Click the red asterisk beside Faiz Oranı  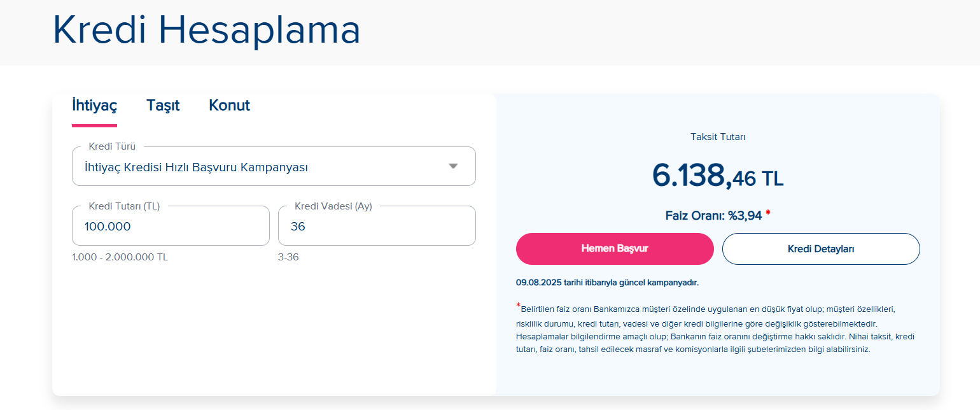(768, 213)
